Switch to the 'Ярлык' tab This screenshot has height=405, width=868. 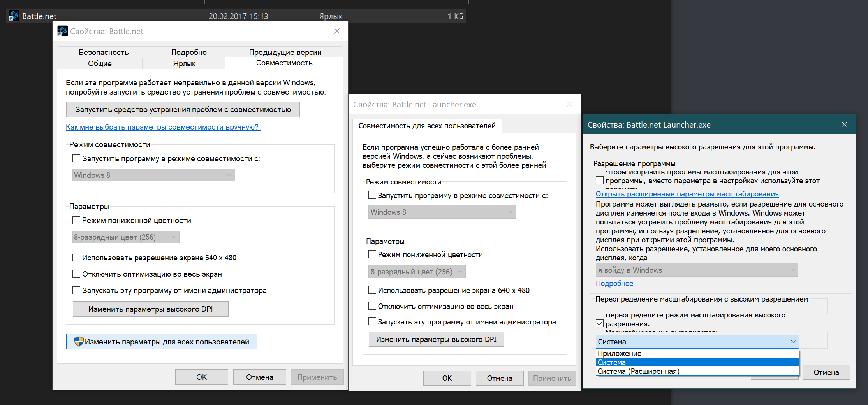(184, 63)
